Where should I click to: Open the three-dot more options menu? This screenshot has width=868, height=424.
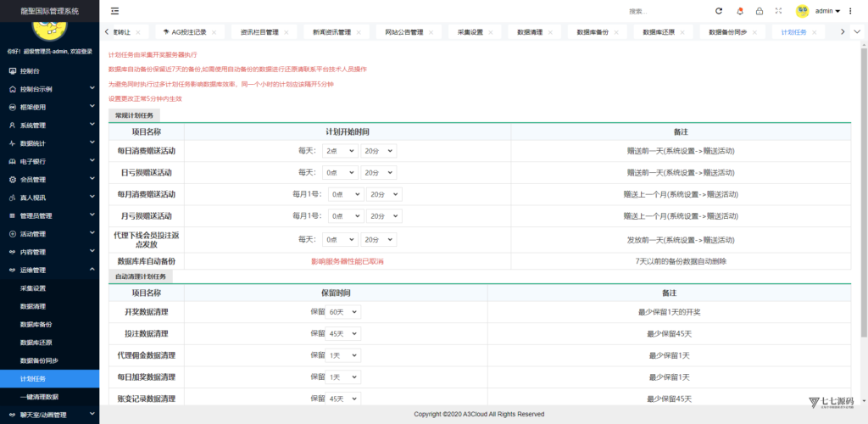850,11
